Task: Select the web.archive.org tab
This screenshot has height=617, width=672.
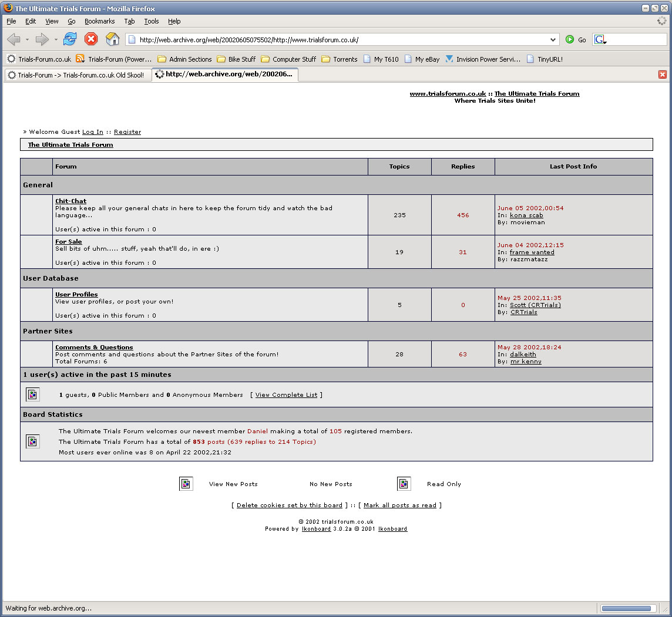Action: [226, 74]
